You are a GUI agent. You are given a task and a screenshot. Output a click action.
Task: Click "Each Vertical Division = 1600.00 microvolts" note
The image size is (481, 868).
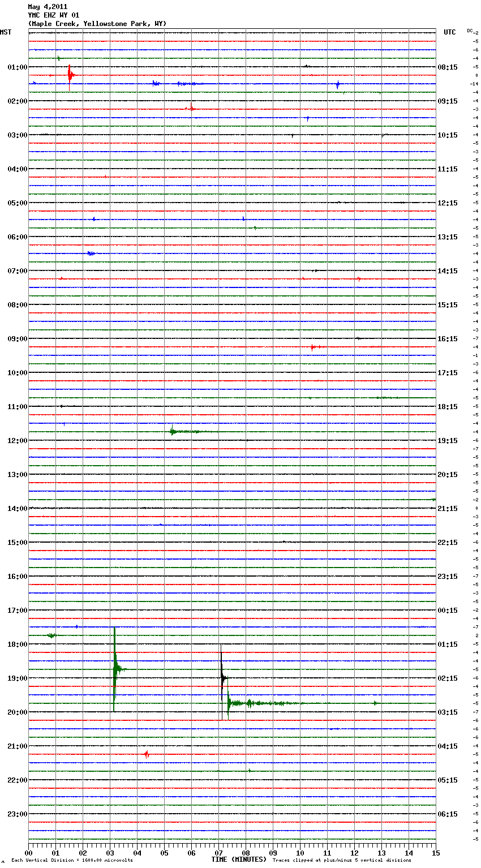(x=72, y=861)
